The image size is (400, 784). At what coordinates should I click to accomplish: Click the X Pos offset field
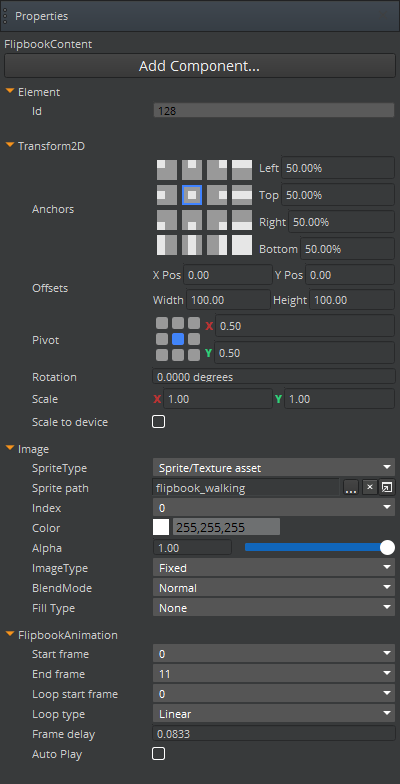click(228, 275)
